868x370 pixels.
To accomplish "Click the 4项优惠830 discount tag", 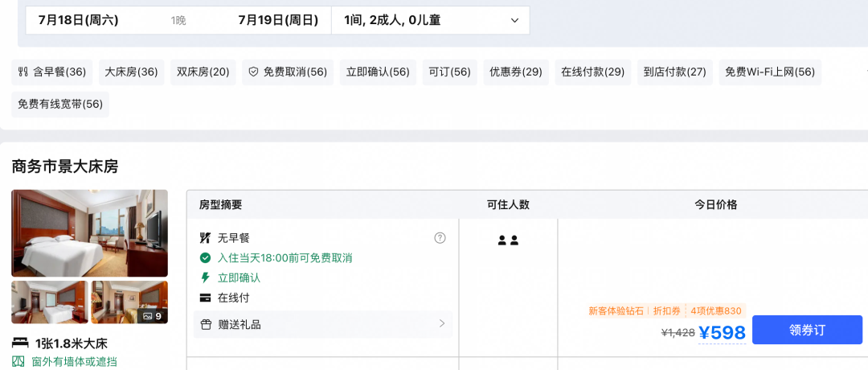I will (716, 310).
